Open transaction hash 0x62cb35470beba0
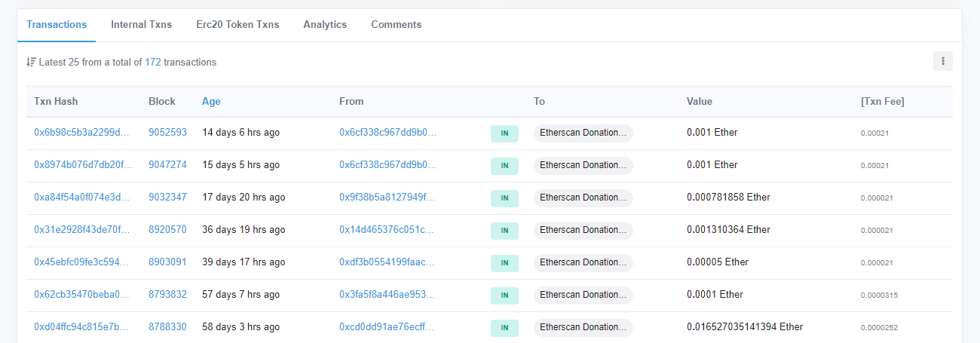 coord(83,295)
